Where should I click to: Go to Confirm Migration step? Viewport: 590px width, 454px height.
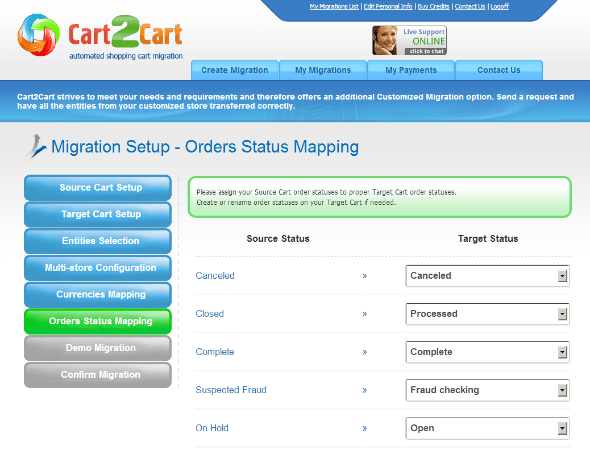[98, 375]
